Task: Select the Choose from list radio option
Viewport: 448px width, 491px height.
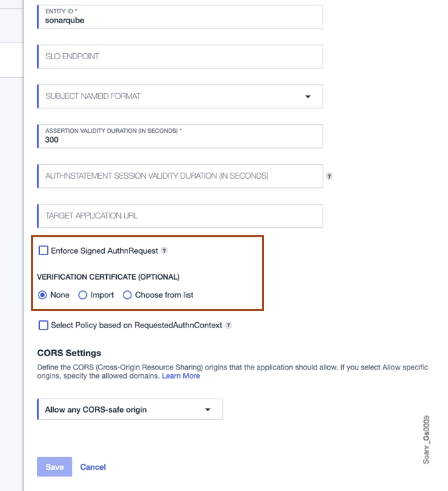Action: pos(127,295)
